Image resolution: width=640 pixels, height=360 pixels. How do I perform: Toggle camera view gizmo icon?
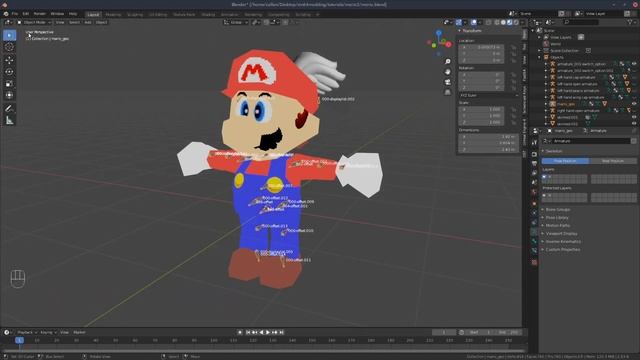click(x=448, y=82)
